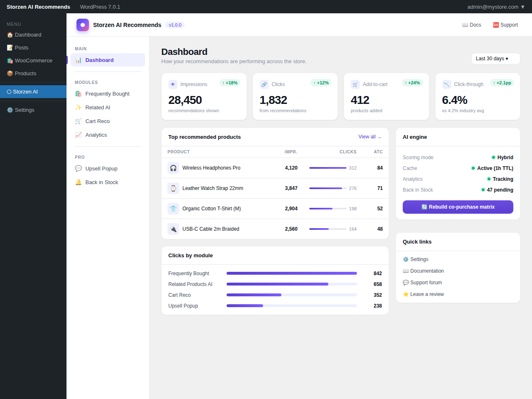Open the Last 30 days dropdown
Screen dimensions: 532x399
495,59
